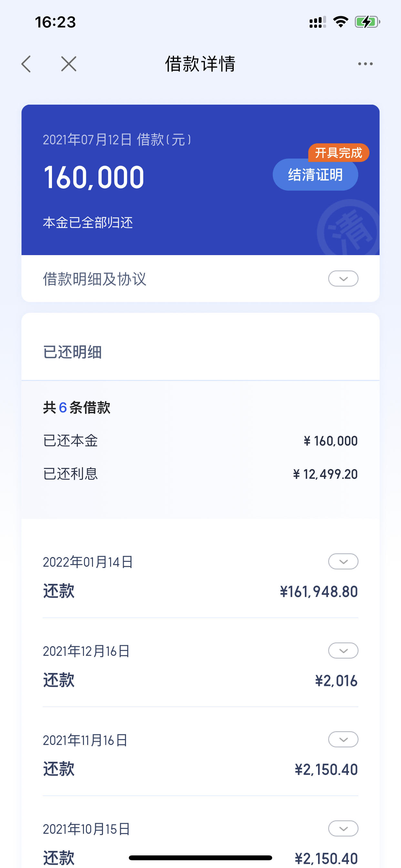Tap the cellular signal bars icon
Viewport: 401px width, 868px height.
317,22
